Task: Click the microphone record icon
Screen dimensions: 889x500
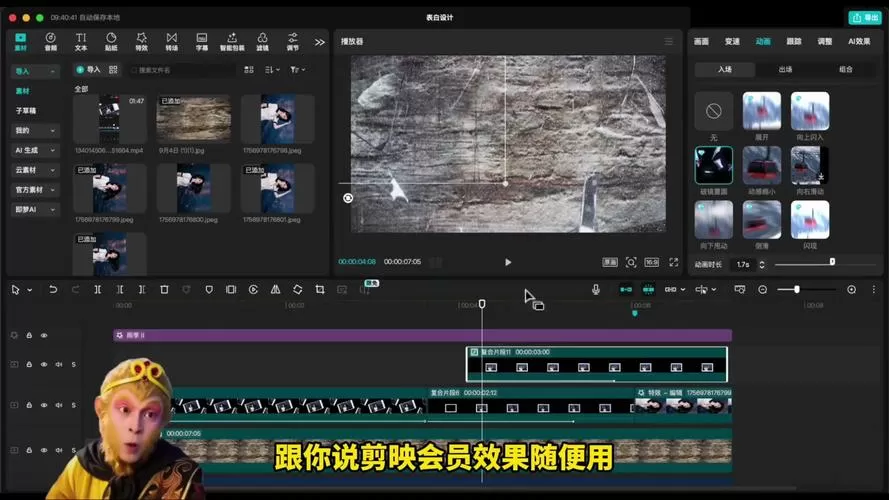Action: [596, 290]
